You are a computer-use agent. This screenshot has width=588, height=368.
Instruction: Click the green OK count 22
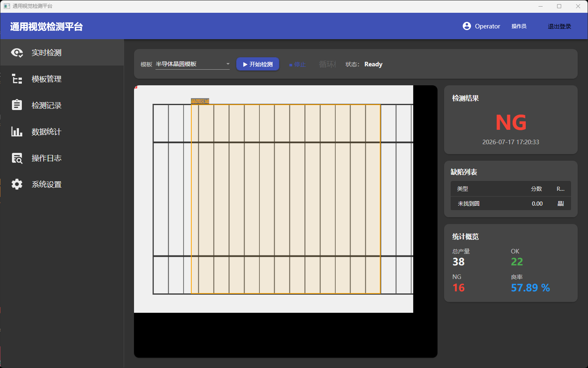click(x=517, y=262)
